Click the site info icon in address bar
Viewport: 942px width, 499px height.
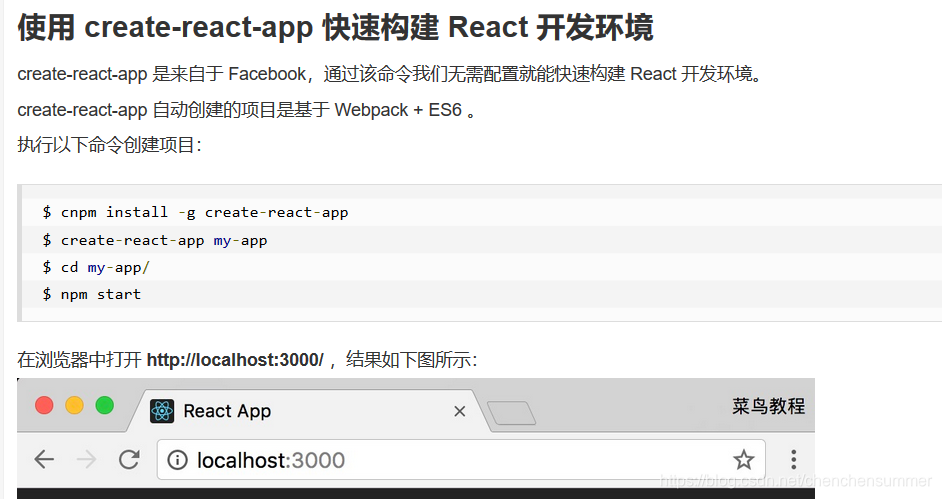tap(177, 461)
